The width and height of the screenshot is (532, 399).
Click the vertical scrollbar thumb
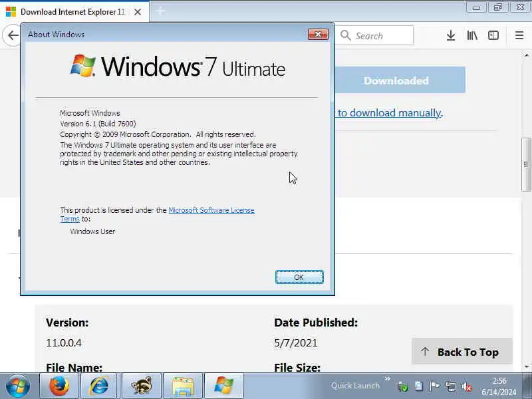526,164
